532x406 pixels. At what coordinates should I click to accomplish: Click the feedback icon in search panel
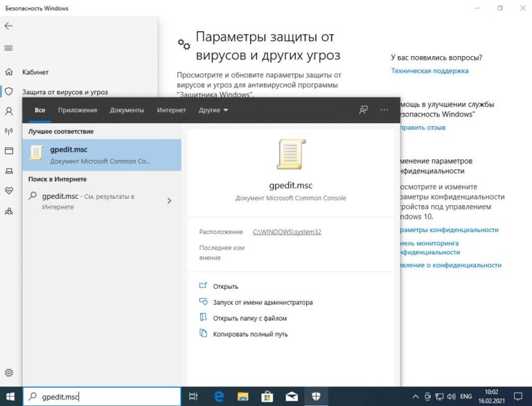tap(364, 110)
